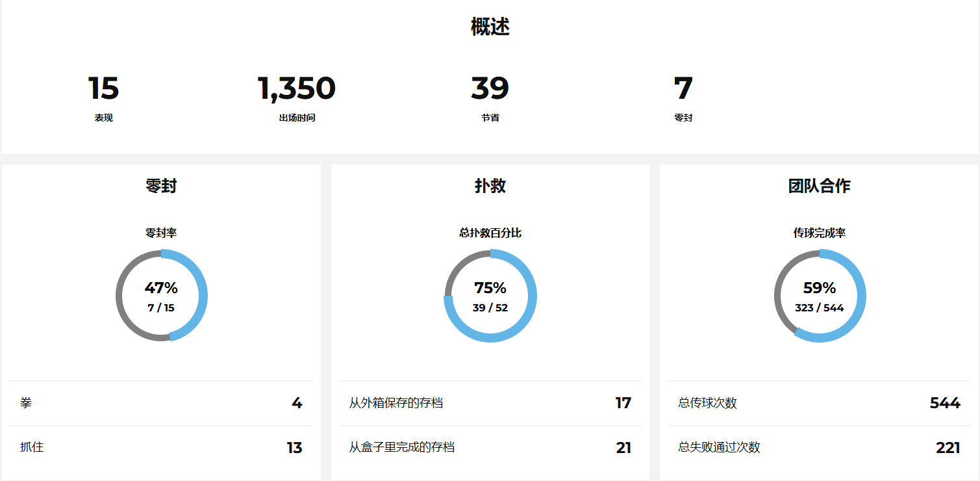The height and width of the screenshot is (481, 980).
Task: Click the 从外箱保存的存档 row
Action: tap(490, 403)
